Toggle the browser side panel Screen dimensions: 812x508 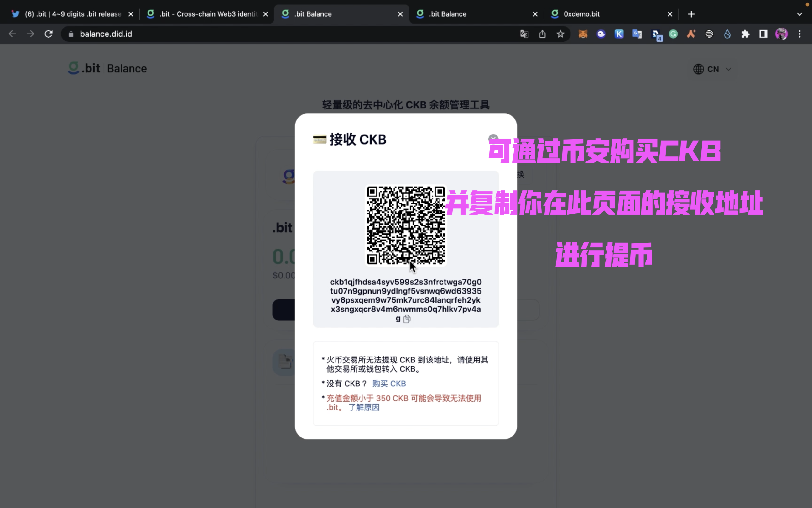763,34
